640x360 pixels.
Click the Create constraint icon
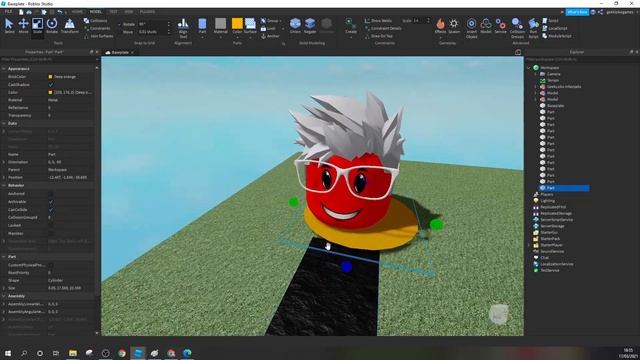(351, 23)
